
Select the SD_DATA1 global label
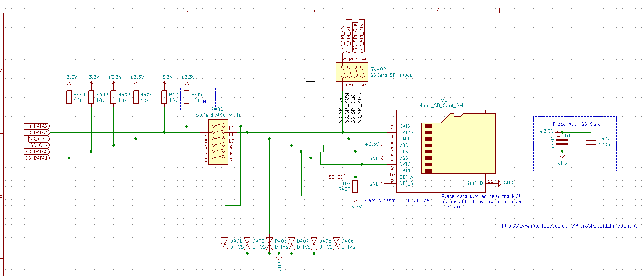(37, 158)
